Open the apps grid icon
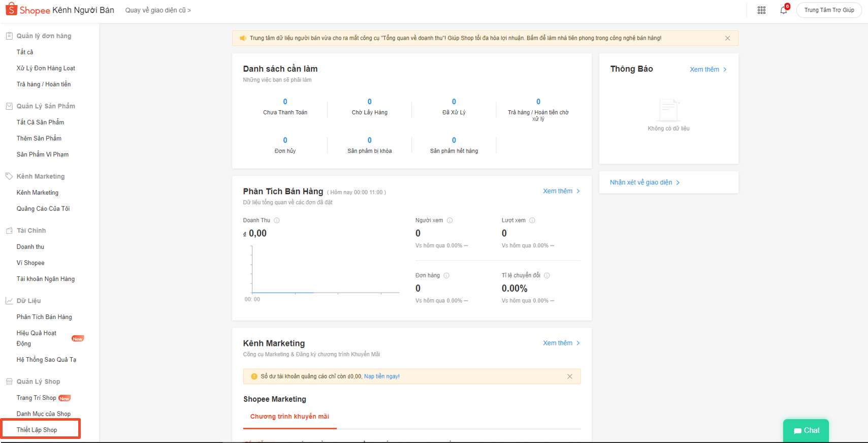Screen dimensions: 868x443 pyautogui.click(x=761, y=10)
